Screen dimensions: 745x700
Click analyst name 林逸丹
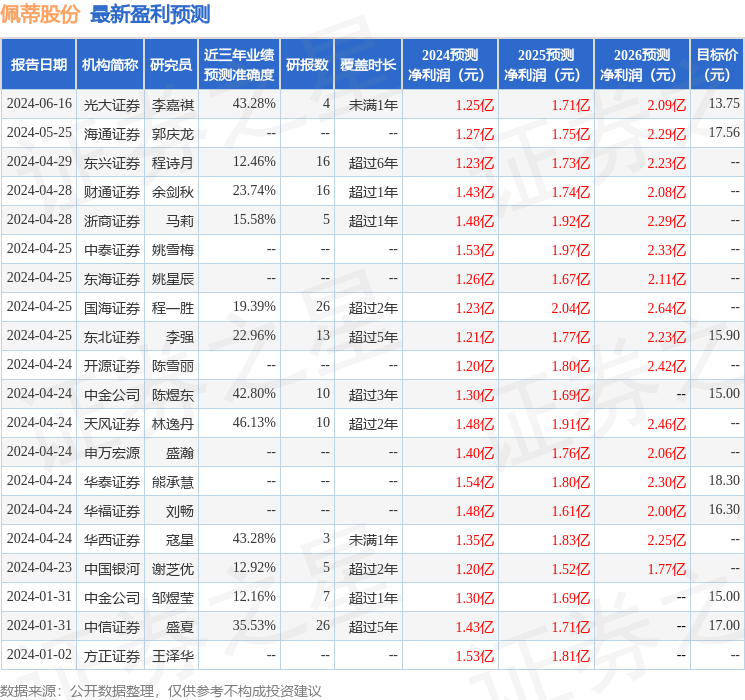(x=173, y=423)
